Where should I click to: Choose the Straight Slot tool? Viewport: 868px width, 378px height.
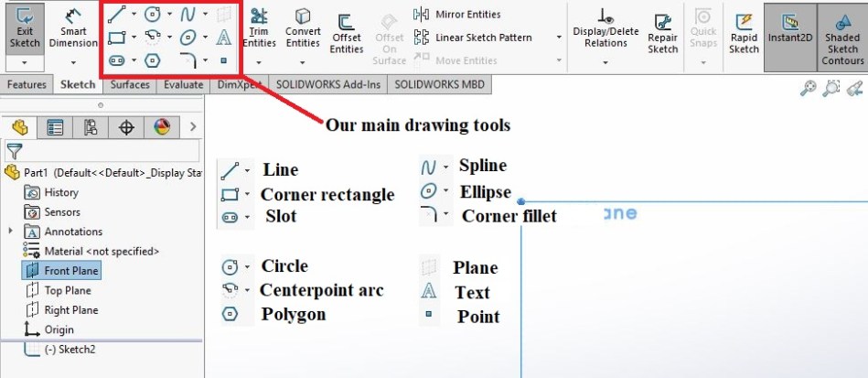(x=116, y=60)
